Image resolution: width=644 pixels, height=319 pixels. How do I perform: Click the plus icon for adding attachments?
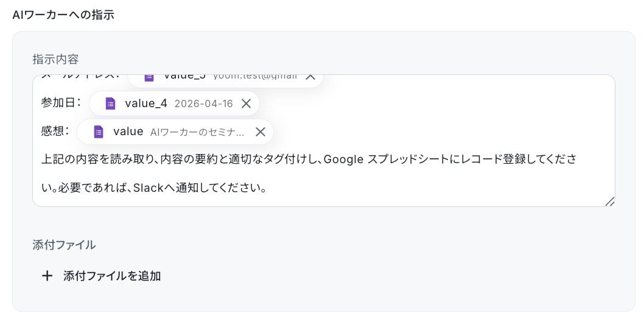(x=47, y=276)
